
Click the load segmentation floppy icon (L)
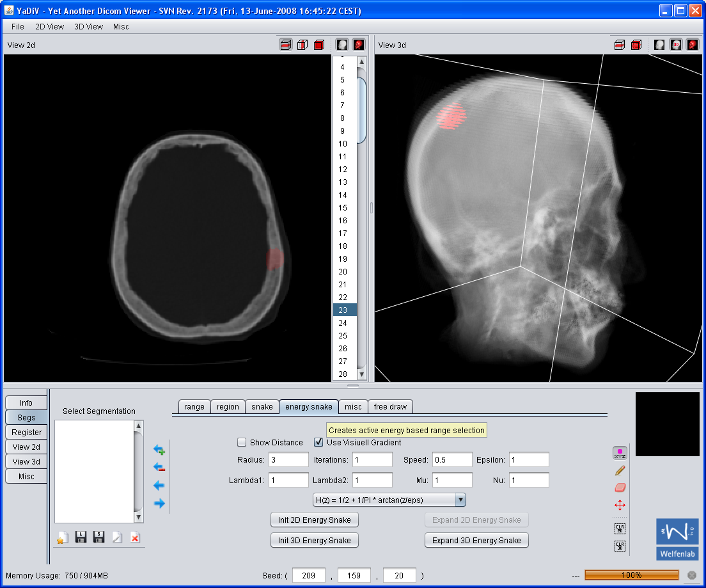coord(81,537)
